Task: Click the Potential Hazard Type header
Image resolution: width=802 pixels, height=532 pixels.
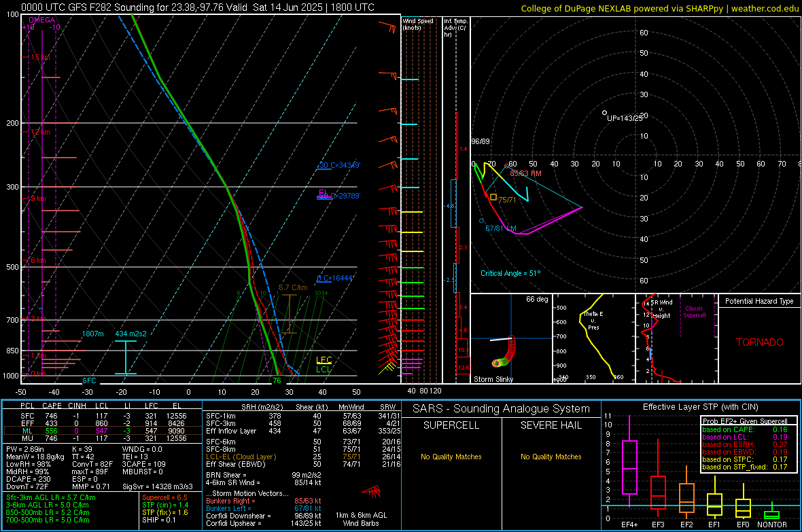Action: coord(759,301)
